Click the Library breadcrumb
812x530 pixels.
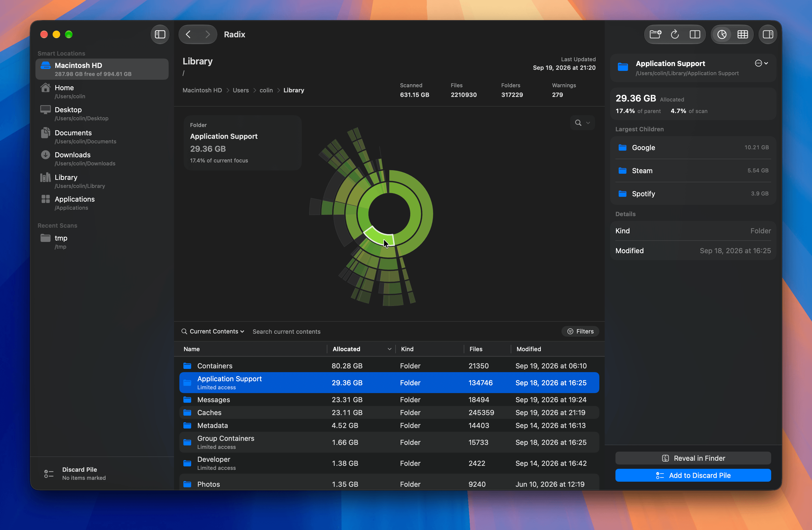pos(294,90)
